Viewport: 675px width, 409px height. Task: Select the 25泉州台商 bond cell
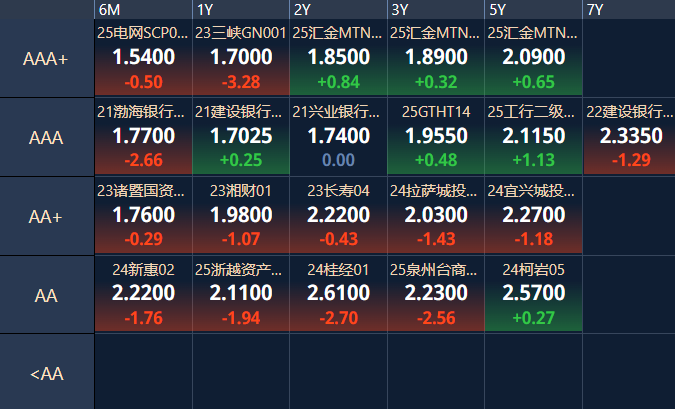435,294
